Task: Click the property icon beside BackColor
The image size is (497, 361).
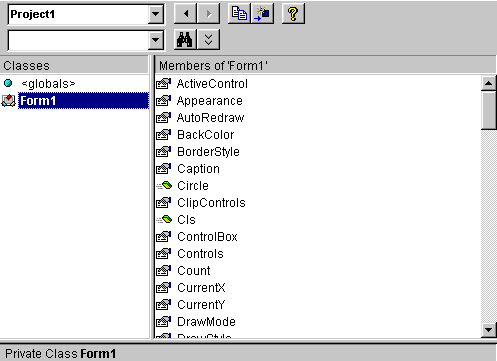Action: 164,134
